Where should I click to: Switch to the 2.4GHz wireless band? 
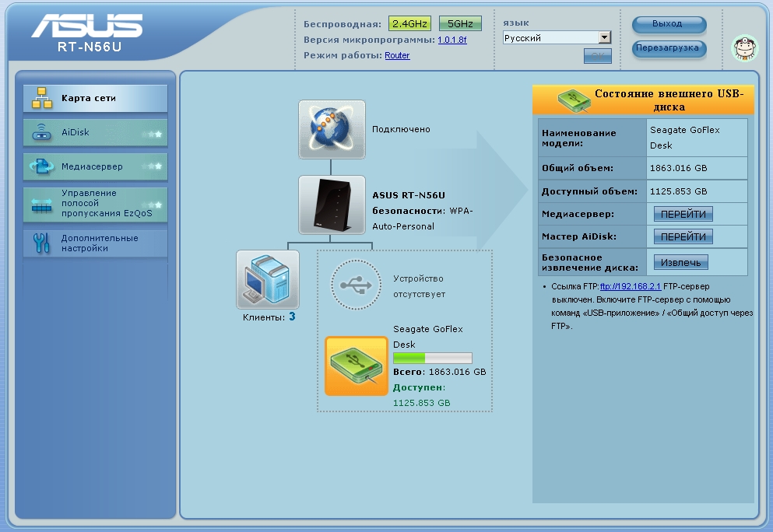[409, 24]
